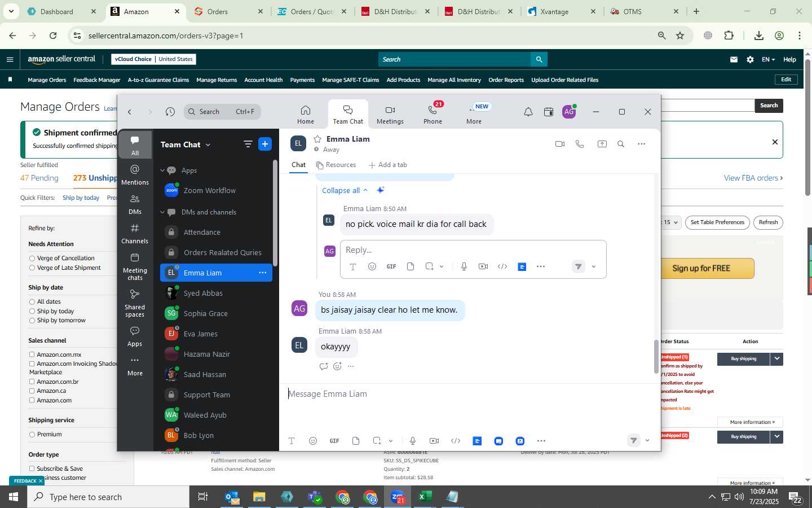Open Excel from Windows taskbar
Viewport: 812px width, 508px height.
tap(425, 497)
